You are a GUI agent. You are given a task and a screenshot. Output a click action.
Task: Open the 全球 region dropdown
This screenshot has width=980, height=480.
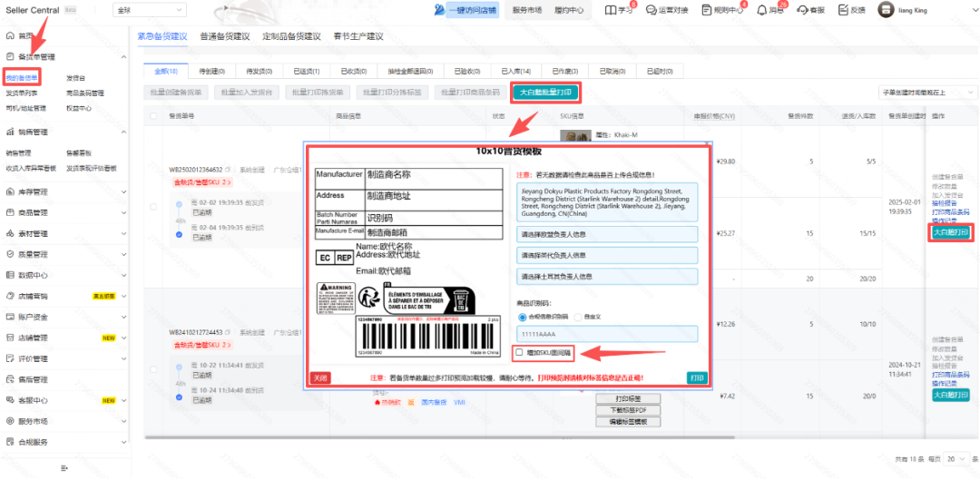click(x=150, y=10)
